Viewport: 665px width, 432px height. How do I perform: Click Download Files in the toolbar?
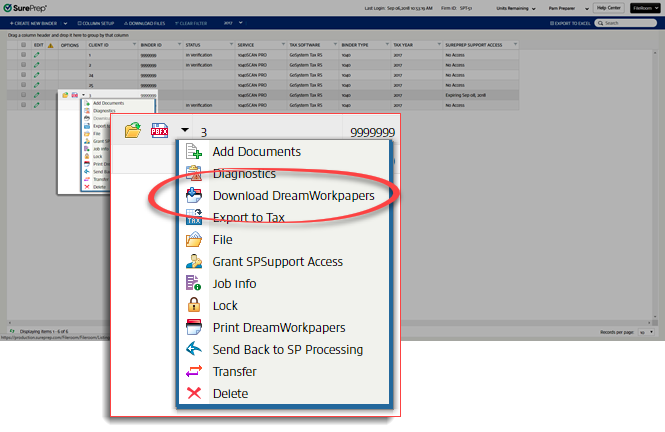tap(145, 23)
